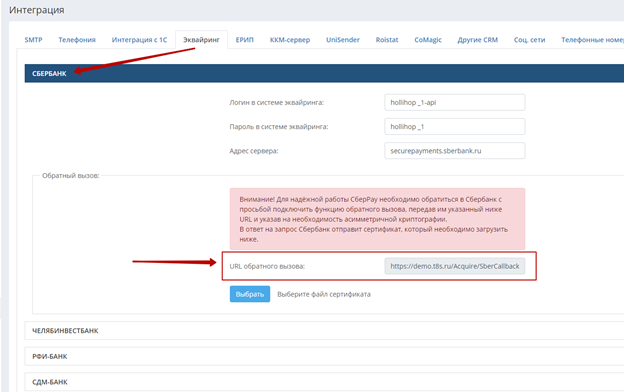The width and height of the screenshot is (624, 392).
Task: Click the Интеграция page heading
Action: tap(37, 10)
